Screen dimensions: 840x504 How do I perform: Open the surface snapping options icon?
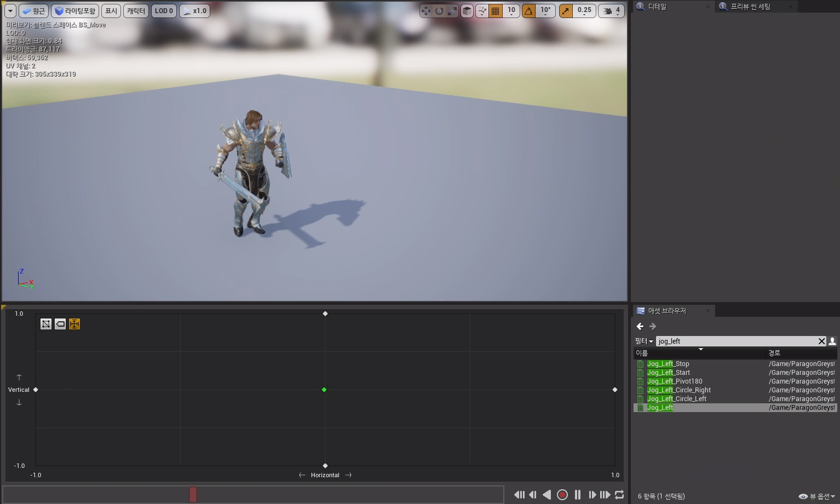[x=482, y=11]
